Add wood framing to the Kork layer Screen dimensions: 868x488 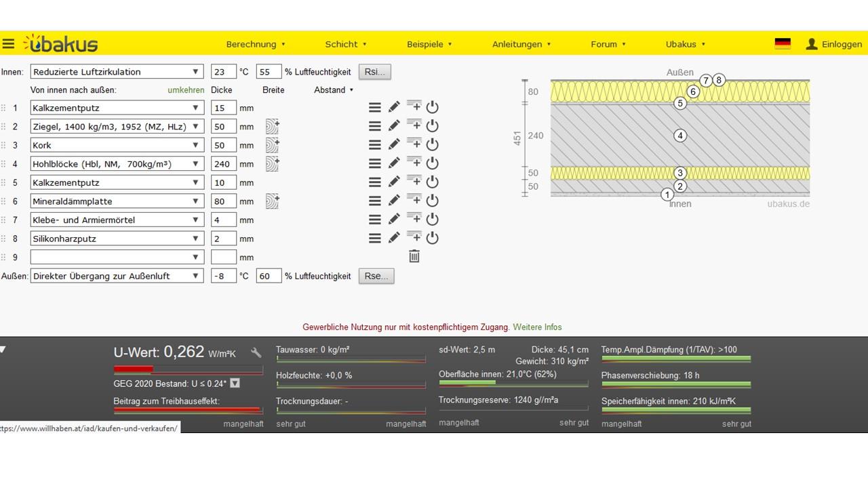coord(272,145)
